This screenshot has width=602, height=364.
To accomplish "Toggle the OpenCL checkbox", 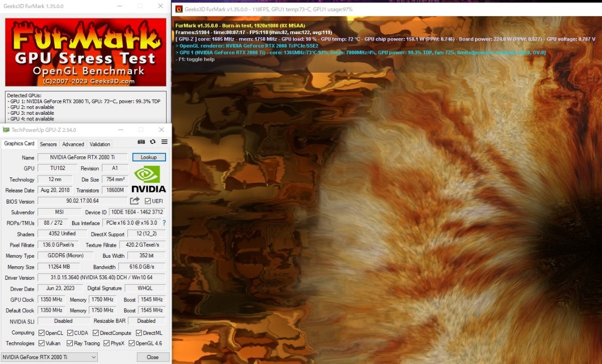I will click(42, 333).
